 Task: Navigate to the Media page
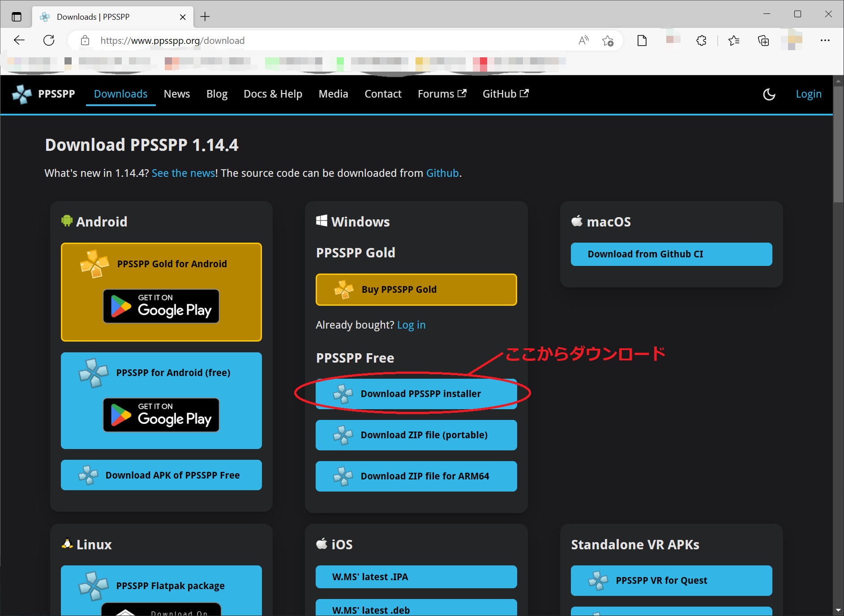pos(333,94)
